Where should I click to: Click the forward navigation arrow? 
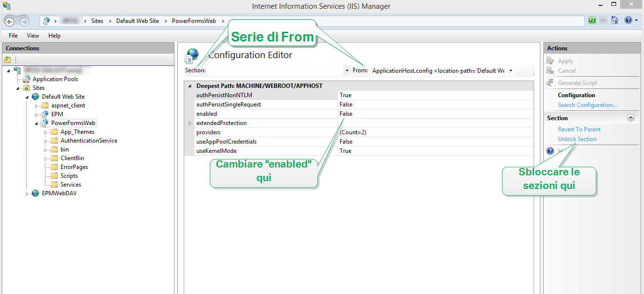click(x=24, y=21)
